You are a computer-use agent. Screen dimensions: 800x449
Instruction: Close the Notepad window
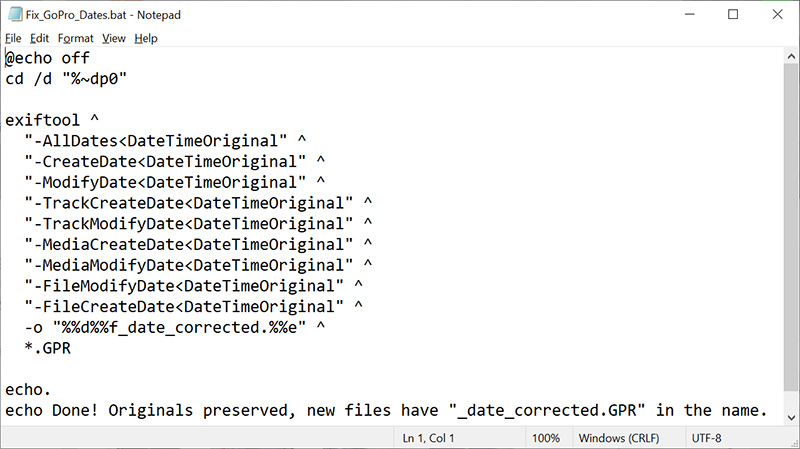[777, 14]
